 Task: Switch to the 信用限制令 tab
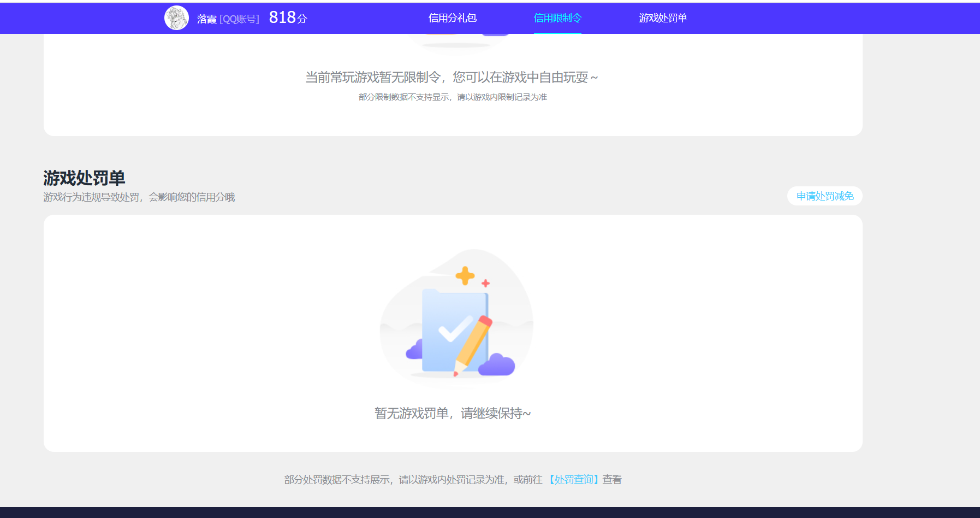click(x=557, y=18)
